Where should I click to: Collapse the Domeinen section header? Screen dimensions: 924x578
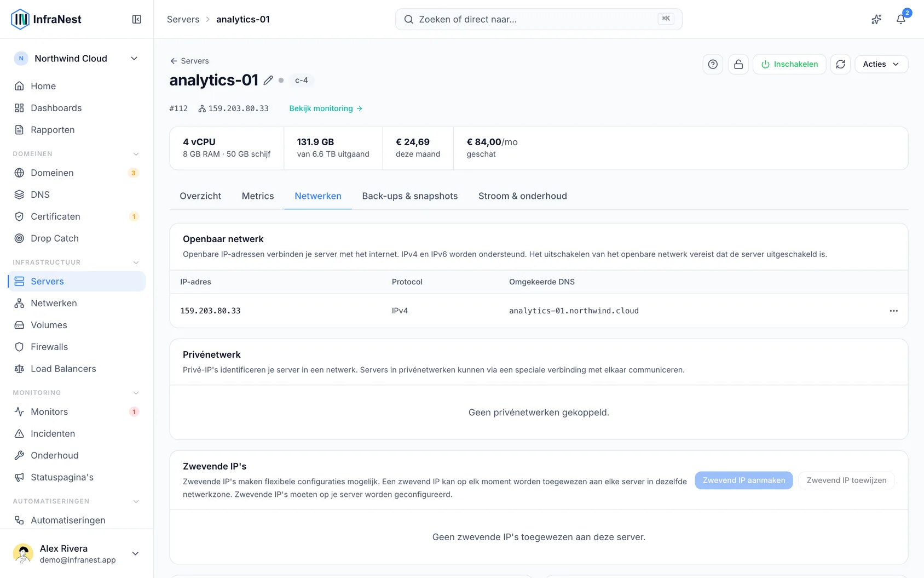point(77,154)
